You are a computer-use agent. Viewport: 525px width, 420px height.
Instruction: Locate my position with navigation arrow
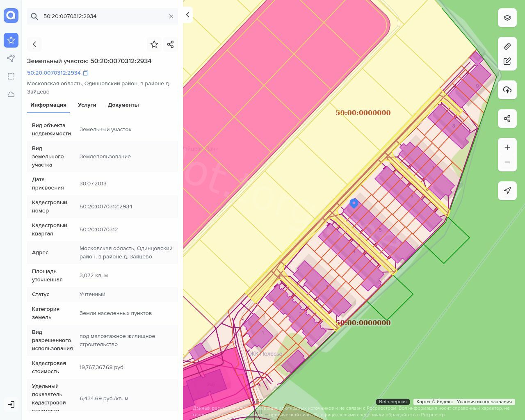pyautogui.click(x=507, y=191)
